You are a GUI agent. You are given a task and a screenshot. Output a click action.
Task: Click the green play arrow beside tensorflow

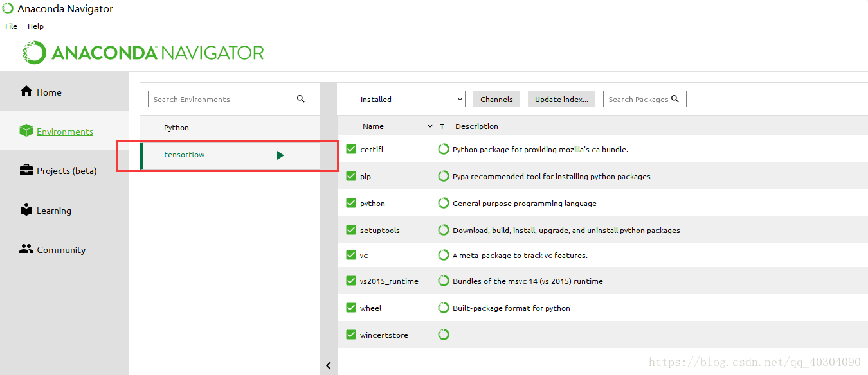pos(280,155)
